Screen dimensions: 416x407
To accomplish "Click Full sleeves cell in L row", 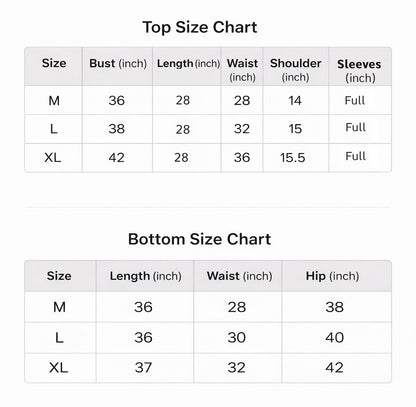I will pos(355,127).
